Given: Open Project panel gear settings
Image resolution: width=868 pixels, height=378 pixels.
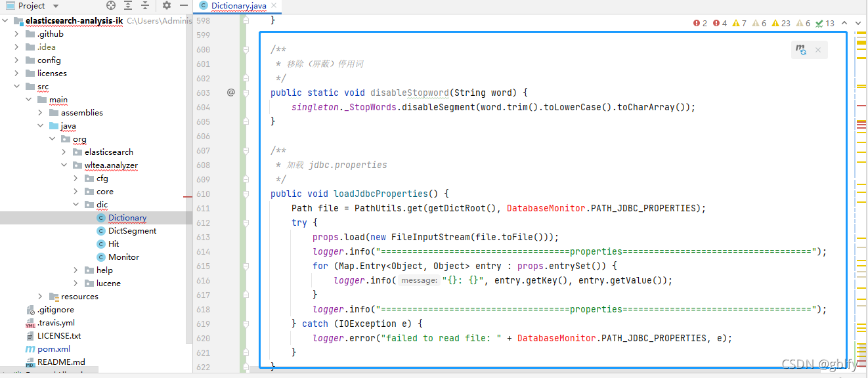Looking at the screenshot, I should pos(167,6).
